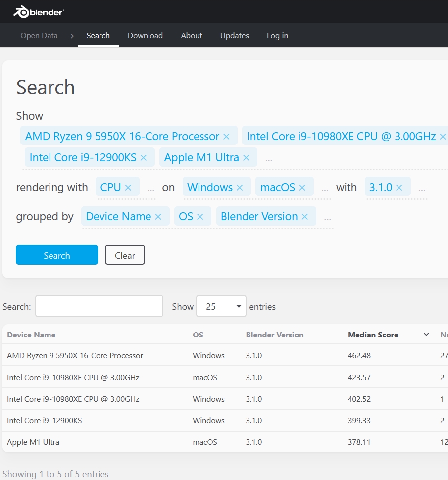448x480 pixels.
Task: Remove Intel Core i9-10980XE filter tag
Action: [x=443, y=137]
